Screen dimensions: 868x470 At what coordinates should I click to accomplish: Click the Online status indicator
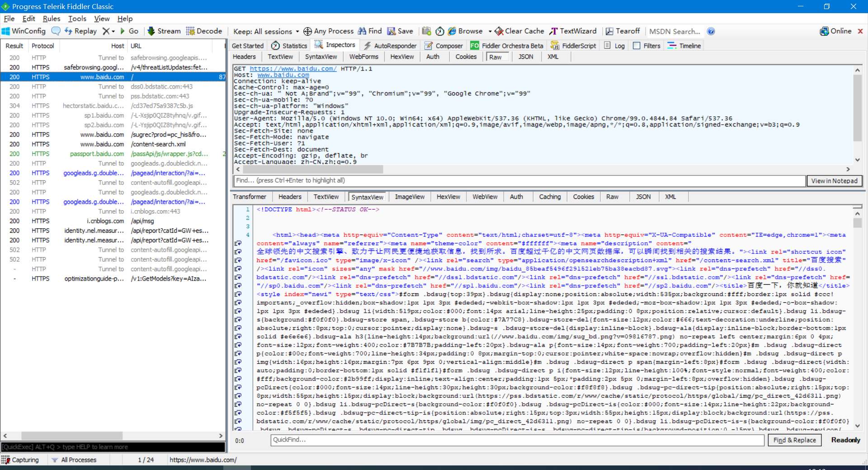coord(836,31)
